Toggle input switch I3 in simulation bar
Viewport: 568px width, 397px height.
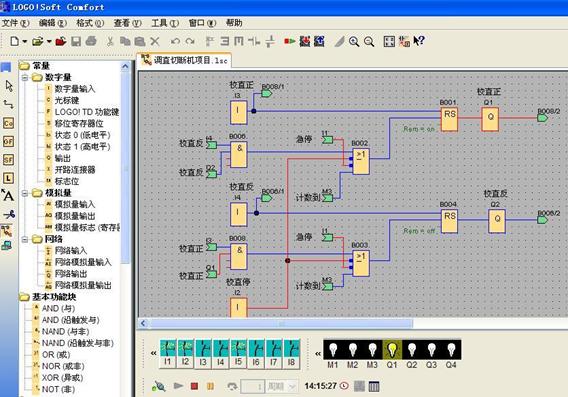pos(203,354)
